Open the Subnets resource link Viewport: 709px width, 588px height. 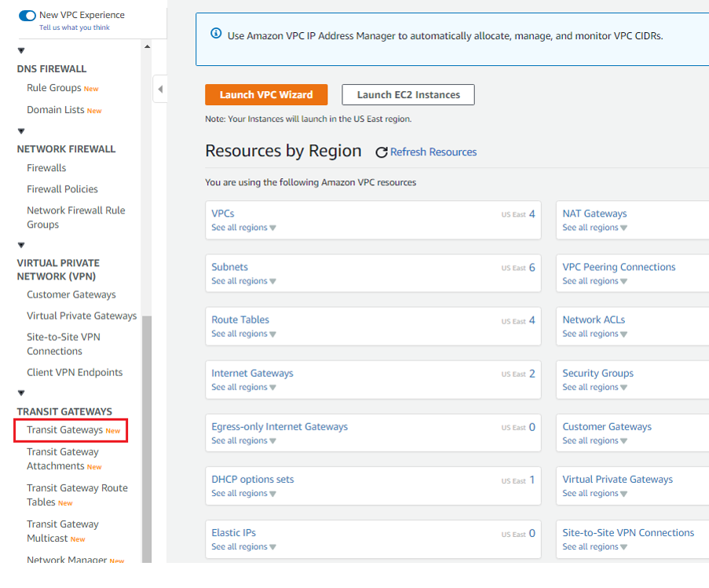coord(230,267)
